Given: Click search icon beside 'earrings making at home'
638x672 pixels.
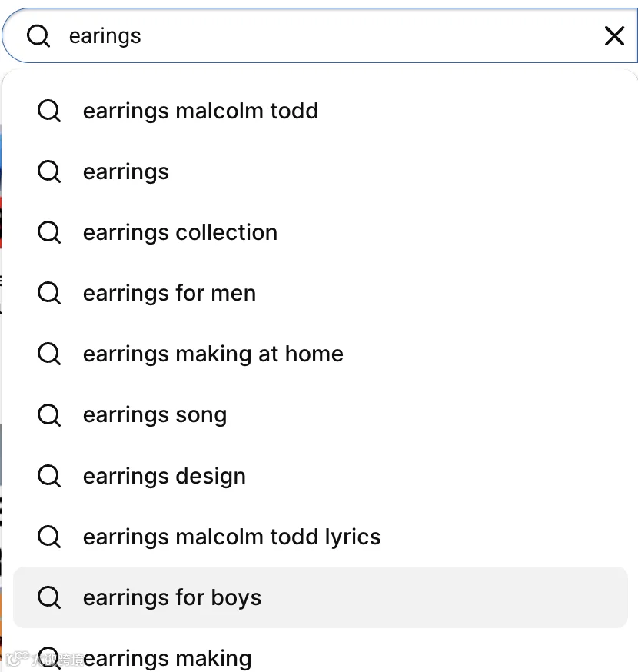Looking at the screenshot, I should pos(49,354).
